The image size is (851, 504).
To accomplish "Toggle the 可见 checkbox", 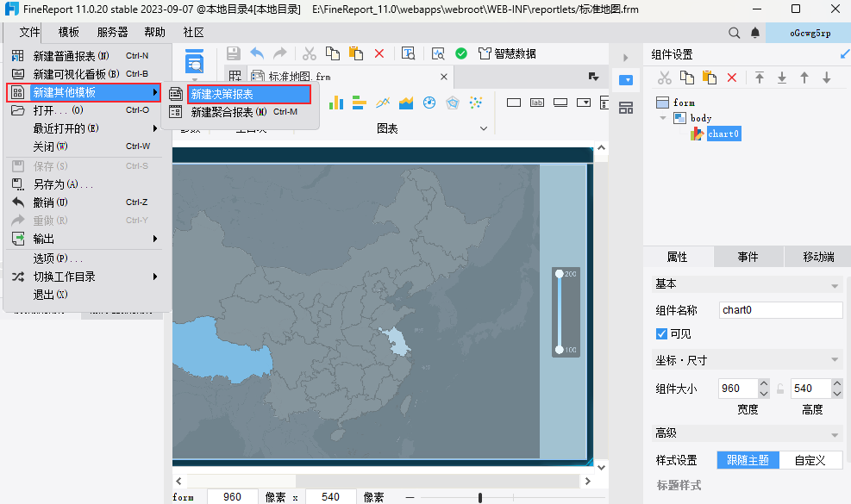I will [x=661, y=334].
